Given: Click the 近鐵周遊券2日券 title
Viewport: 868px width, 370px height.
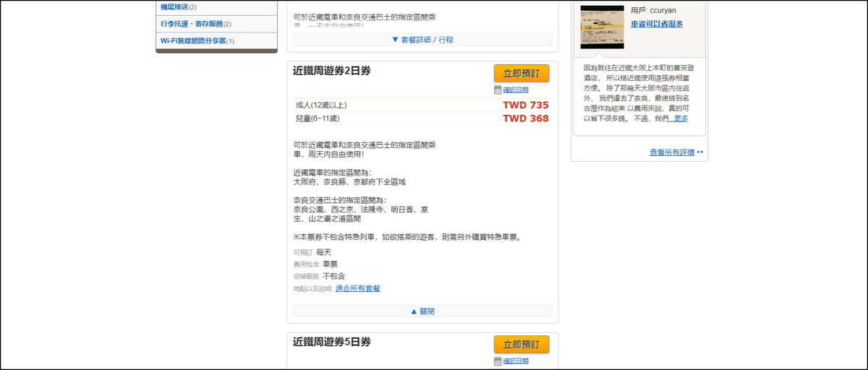Looking at the screenshot, I should 332,71.
